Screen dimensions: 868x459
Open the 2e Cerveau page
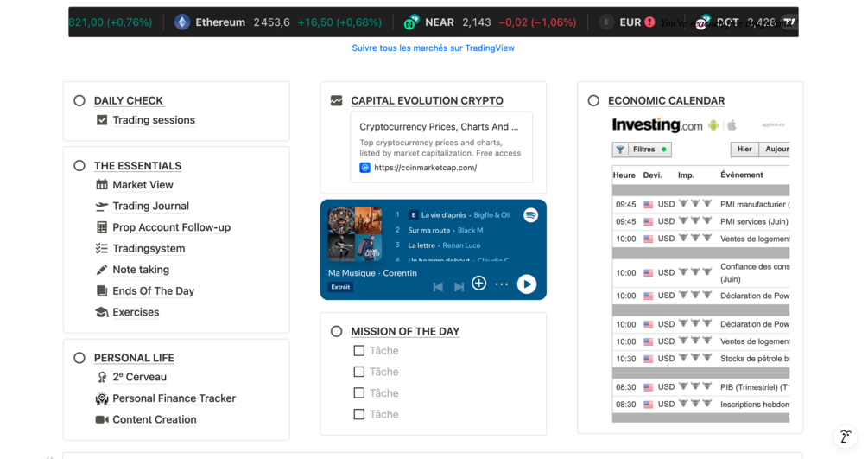click(x=140, y=377)
